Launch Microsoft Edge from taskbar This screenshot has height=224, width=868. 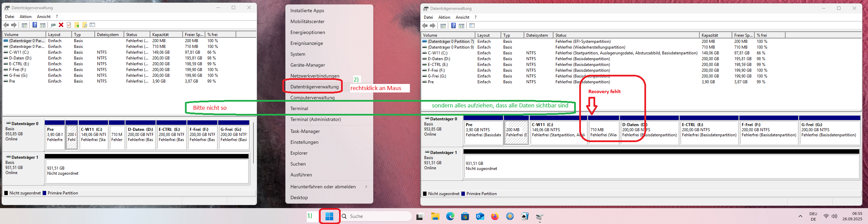[x=450, y=216]
